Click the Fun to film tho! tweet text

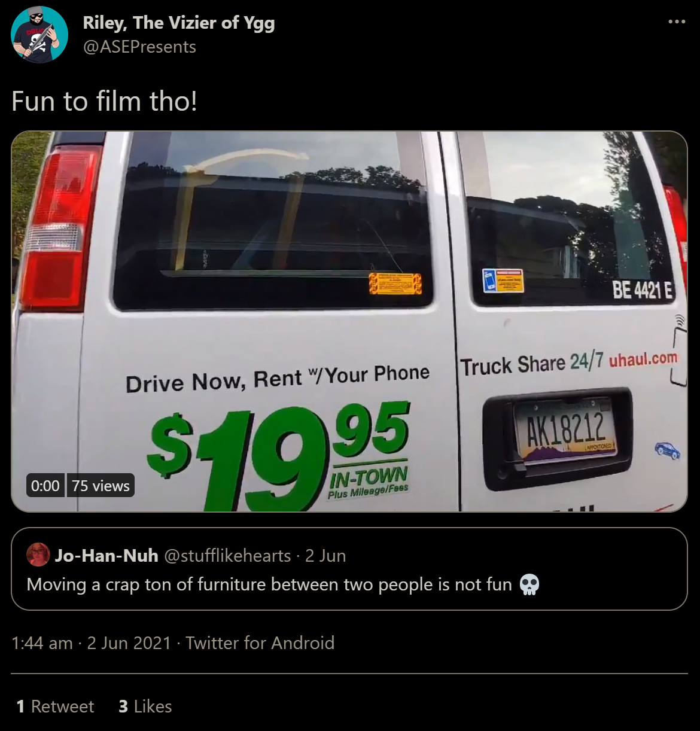104,101
